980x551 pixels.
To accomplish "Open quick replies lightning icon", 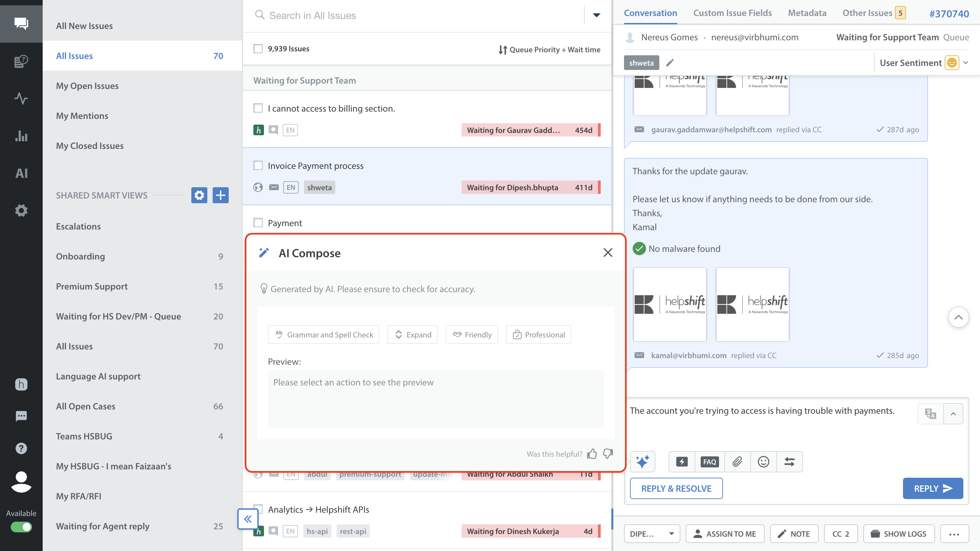I will pyautogui.click(x=682, y=462).
